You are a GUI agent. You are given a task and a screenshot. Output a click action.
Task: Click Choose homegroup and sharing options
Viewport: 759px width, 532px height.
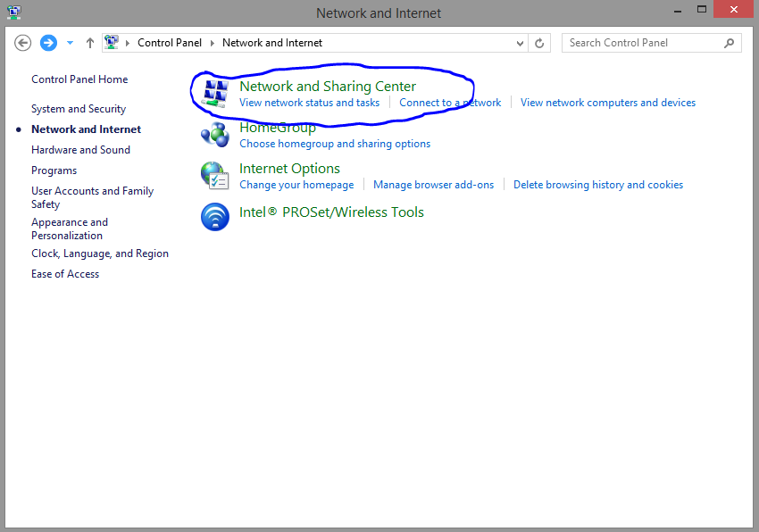click(335, 144)
